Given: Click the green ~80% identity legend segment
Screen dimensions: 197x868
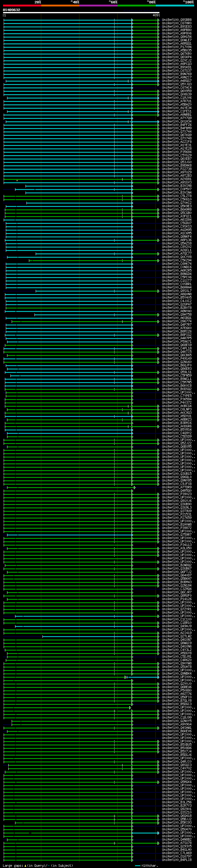Looking at the screenshot, I should pos(137,6).
